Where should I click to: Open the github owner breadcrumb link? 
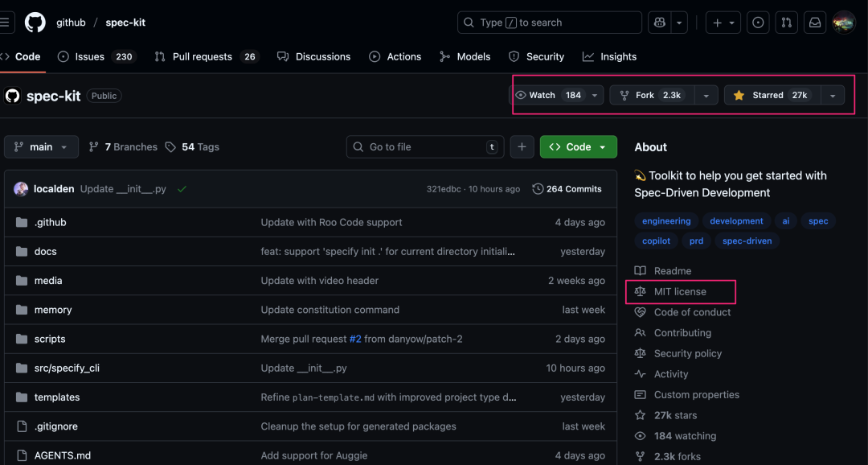pos(71,23)
